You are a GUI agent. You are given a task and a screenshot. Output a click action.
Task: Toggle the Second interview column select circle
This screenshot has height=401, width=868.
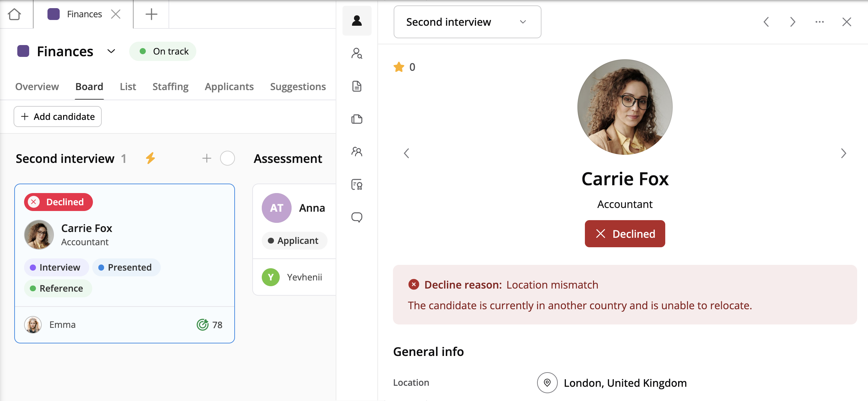(227, 158)
